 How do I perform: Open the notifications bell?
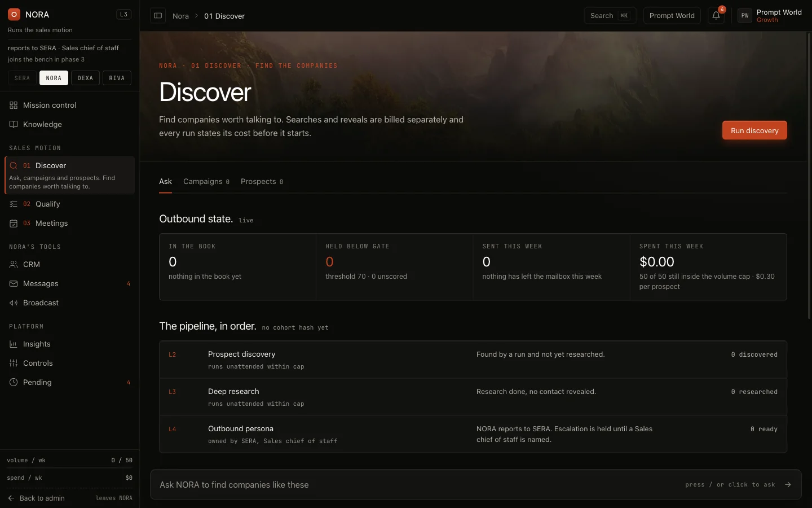[x=716, y=16]
